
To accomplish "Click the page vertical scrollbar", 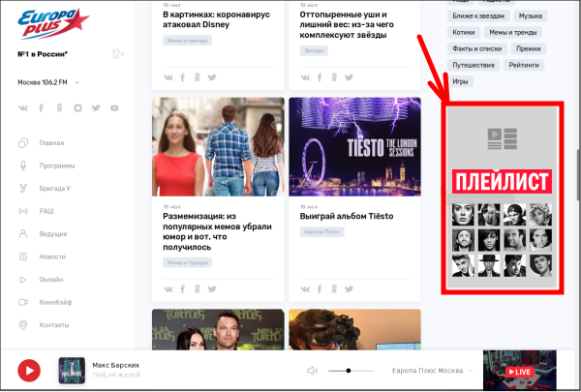I will [578, 174].
